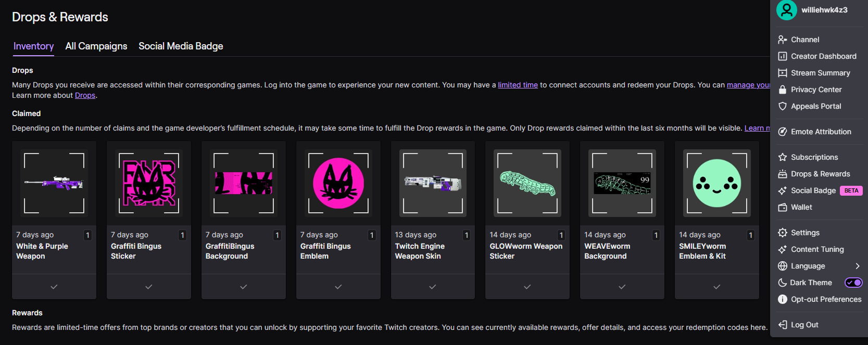Click the user profile avatar icon
This screenshot has height=345, width=868.
(x=786, y=10)
